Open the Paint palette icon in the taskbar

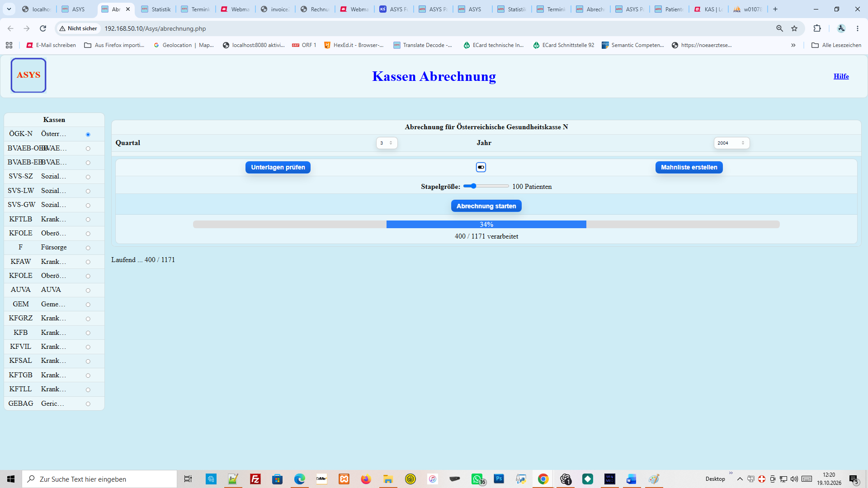coord(654,479)
